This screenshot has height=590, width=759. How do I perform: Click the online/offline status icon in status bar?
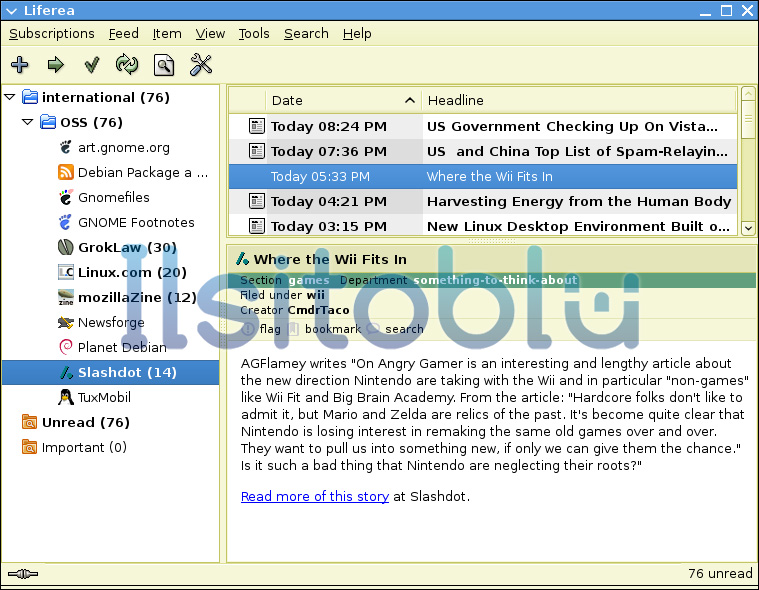[x=23, y=574]
